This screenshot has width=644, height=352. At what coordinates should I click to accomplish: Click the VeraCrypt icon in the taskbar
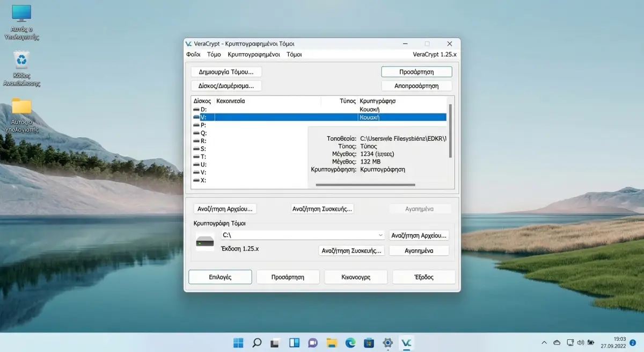[407, 342]
